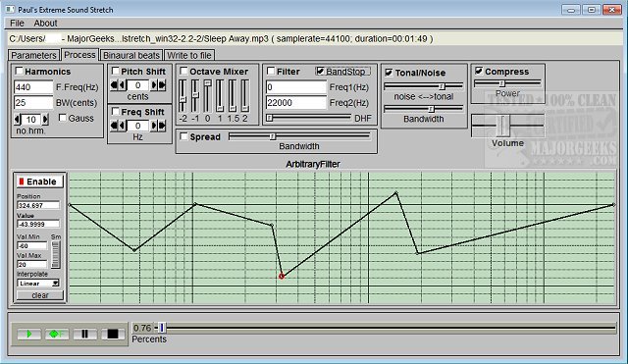Enable the Harmonics checkbox

pos(19,71)
